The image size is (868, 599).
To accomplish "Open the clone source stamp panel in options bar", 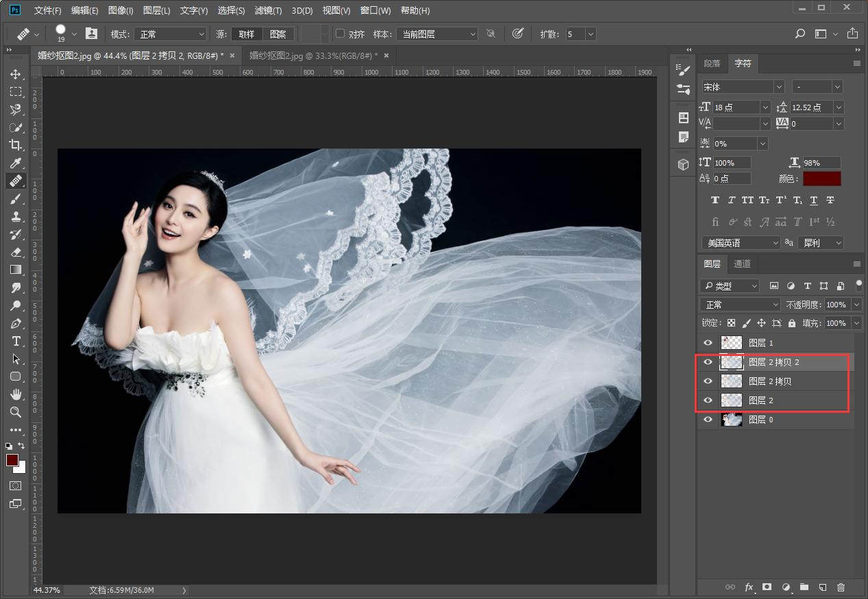I will [91, 34].
